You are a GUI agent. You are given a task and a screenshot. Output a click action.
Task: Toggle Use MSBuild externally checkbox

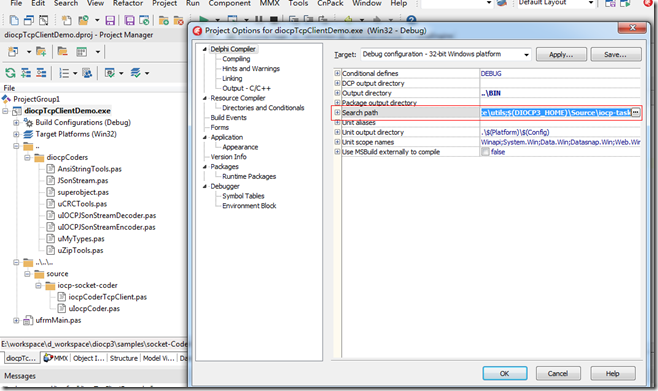point(486,152)
